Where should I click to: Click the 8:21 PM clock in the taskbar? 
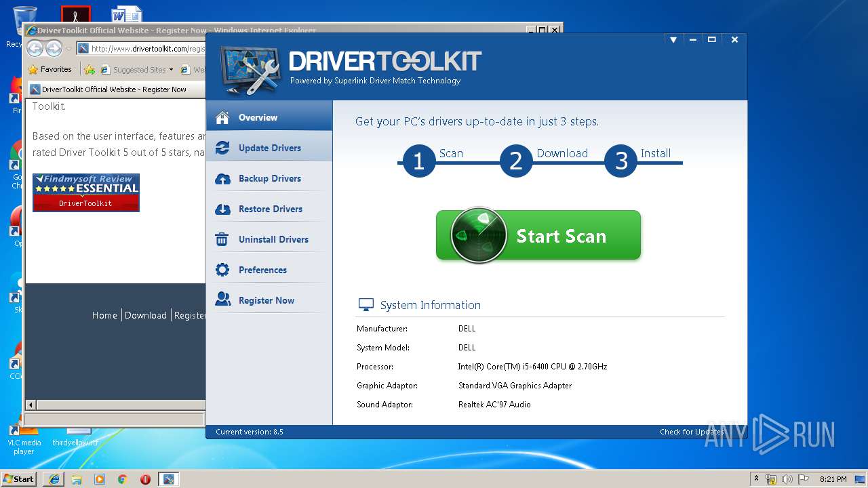coord(833,479)
